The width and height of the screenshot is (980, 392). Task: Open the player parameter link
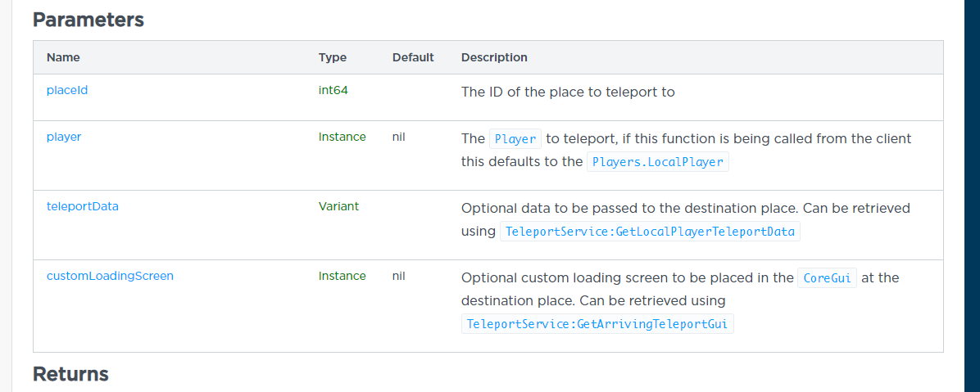(64, 137)
